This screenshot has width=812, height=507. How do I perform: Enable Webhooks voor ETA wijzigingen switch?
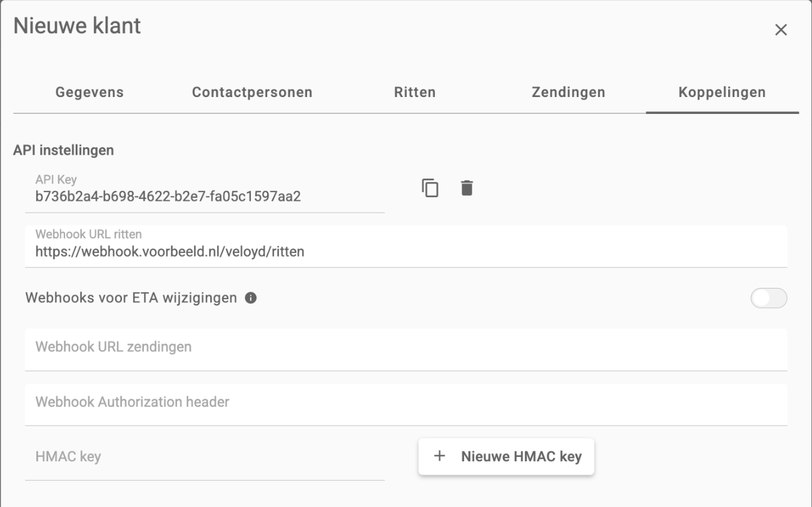tap(769, 299)
